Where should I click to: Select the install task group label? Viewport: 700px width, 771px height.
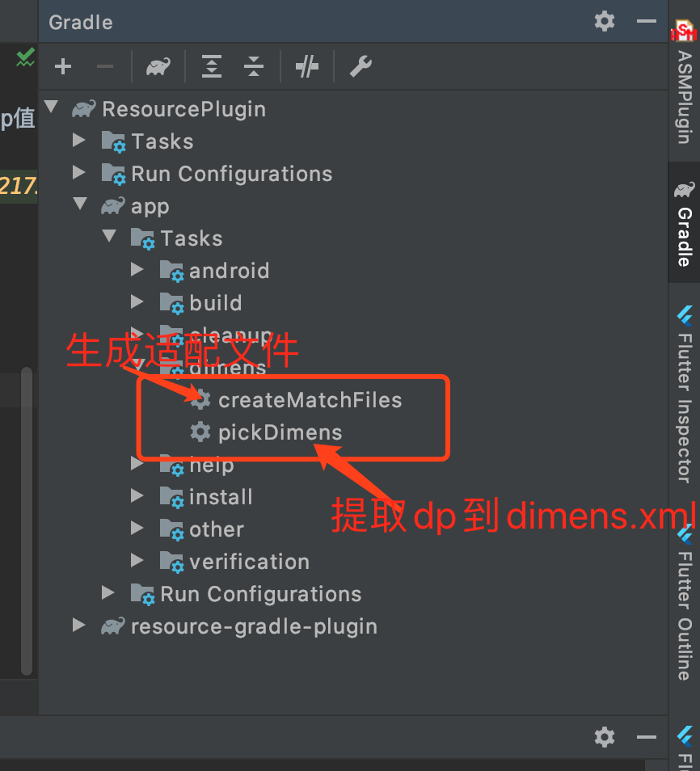pyautogui.click(x=221, y=497)
